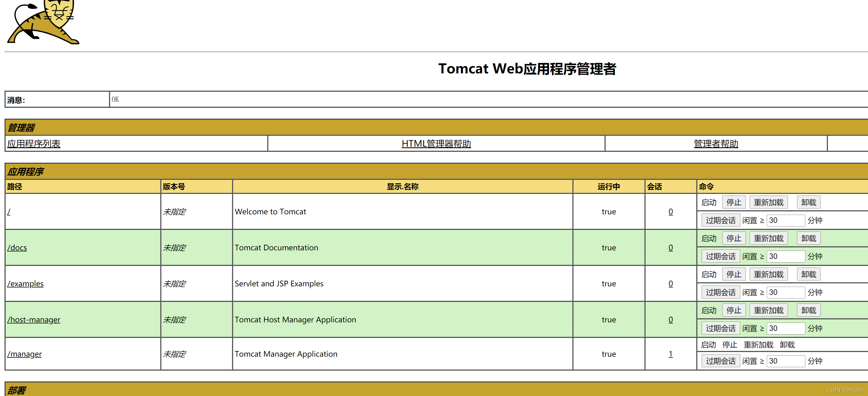The image size is (868, 396).
Task: Open the 应用程序列表 link
Action: pyautogui.click(x=34, y=144)
